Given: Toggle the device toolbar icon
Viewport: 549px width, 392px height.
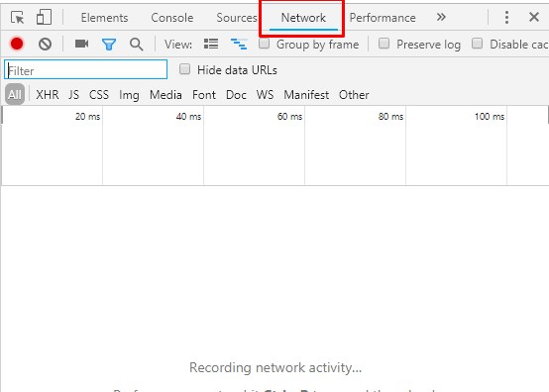Looking at the screenshot, I should tap(44, 17).
